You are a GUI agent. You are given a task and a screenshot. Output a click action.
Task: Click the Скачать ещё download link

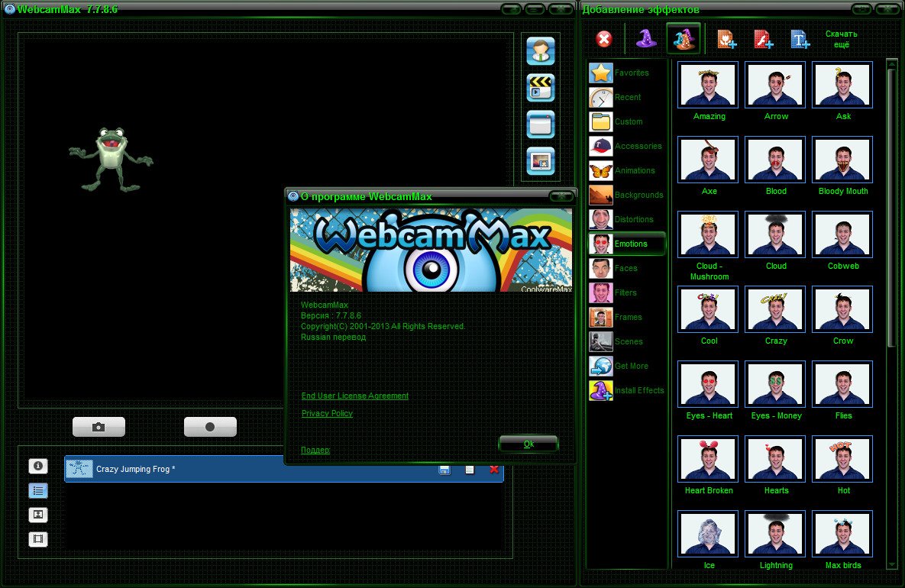(842, 39)
